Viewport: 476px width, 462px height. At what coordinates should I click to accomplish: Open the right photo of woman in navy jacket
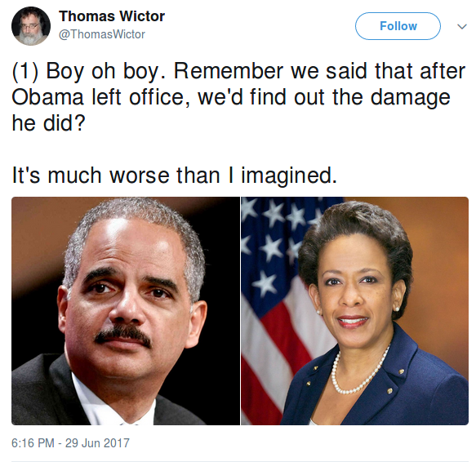pos(354,311)
